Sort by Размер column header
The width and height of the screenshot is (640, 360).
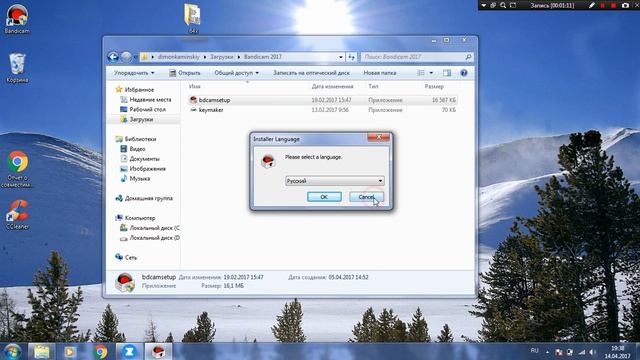[434, 86]
